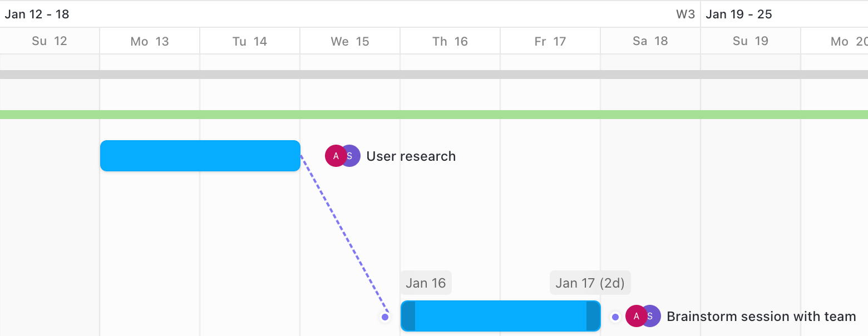Viewport: 868px width, 336px height.
Task: Click the Jan 12 - 18 week header
Action: coord(37,14)
